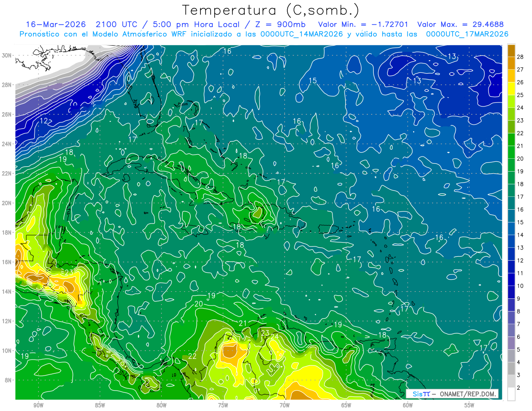This screenshot has height=411, width=532.
Task: Pick the teal colorbar segment between 16 and 17
Action: click(x=511, y=203)
